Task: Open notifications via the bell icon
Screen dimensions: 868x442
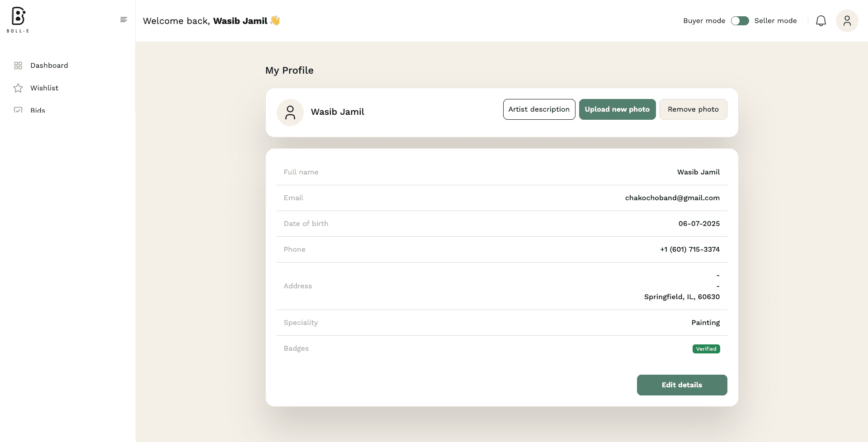Action: coord(821,21)
